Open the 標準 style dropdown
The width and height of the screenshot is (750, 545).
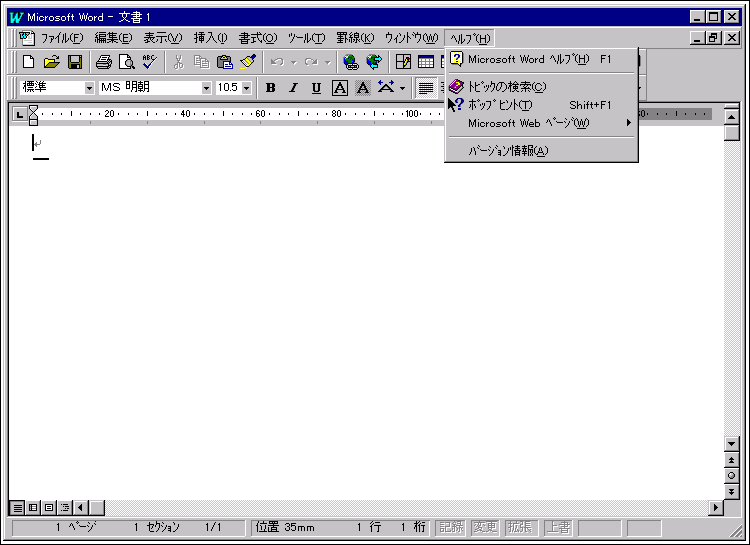(89, 88)
